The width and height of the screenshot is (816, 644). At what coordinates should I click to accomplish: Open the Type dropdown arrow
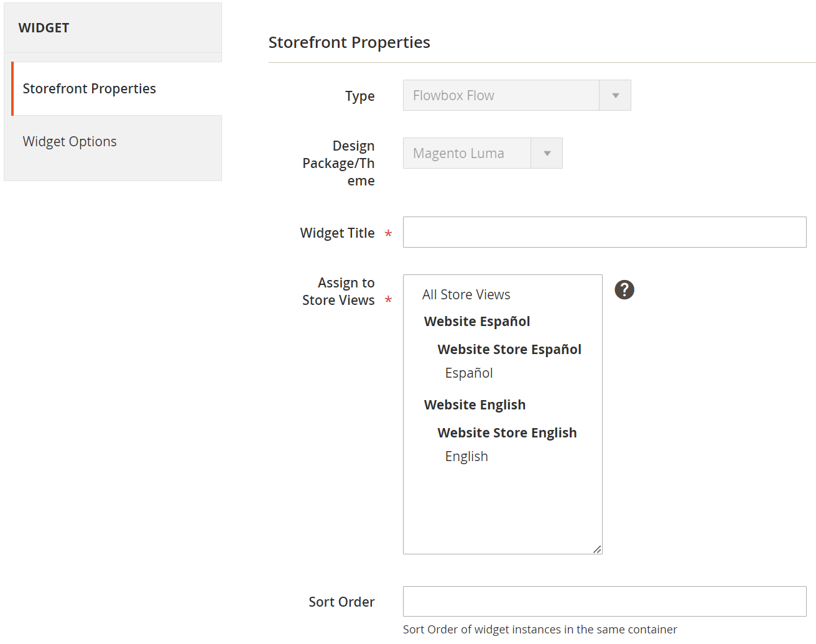[x=615, y=95]
